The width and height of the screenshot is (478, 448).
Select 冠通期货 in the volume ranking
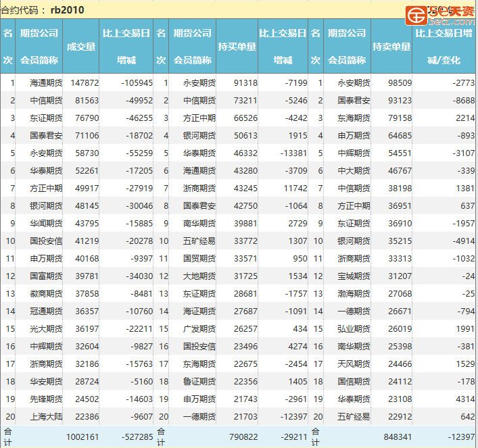[46, 312]
